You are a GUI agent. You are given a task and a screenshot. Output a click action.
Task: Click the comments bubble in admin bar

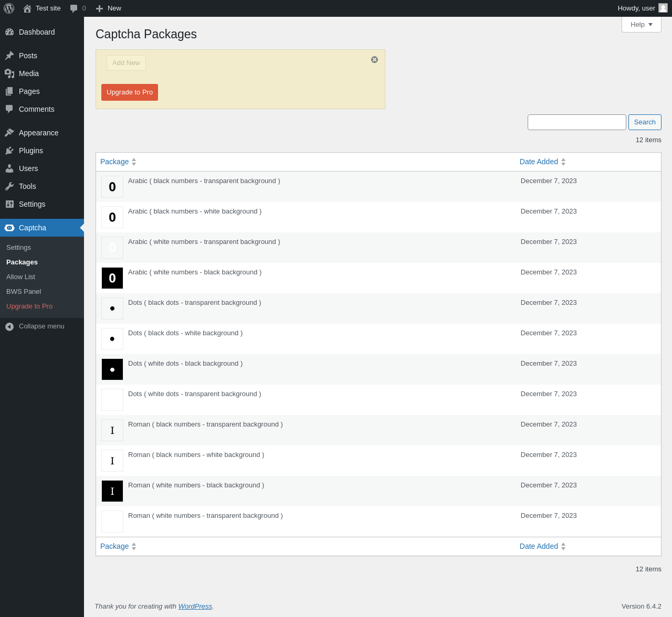coord(74,8)
